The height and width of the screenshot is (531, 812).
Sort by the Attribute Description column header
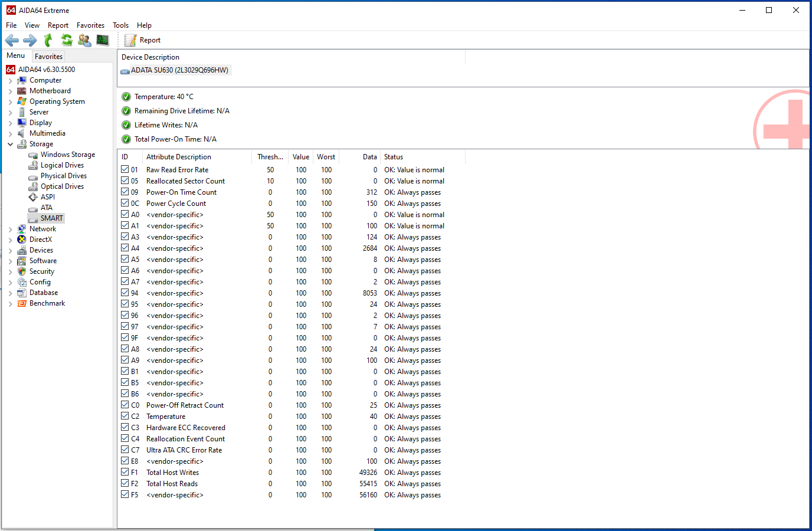click(197, 157)
